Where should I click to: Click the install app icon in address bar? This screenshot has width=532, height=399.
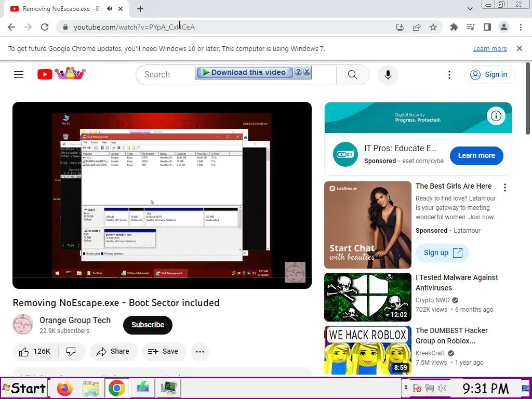click(400, 27)
